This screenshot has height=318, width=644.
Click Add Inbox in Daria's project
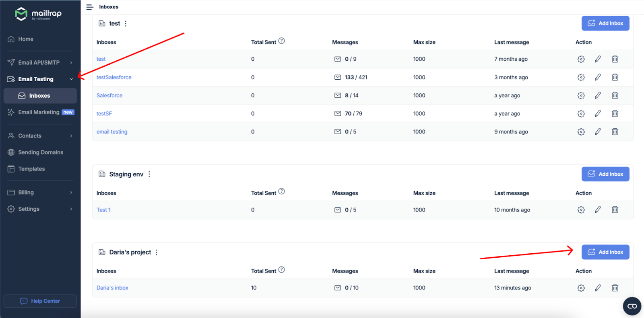point(605,252)
